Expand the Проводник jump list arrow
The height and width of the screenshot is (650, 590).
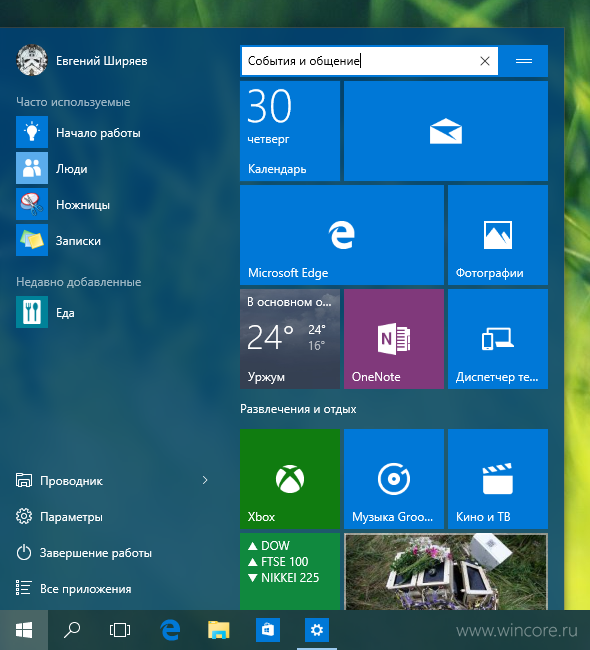tap(205, 480)
